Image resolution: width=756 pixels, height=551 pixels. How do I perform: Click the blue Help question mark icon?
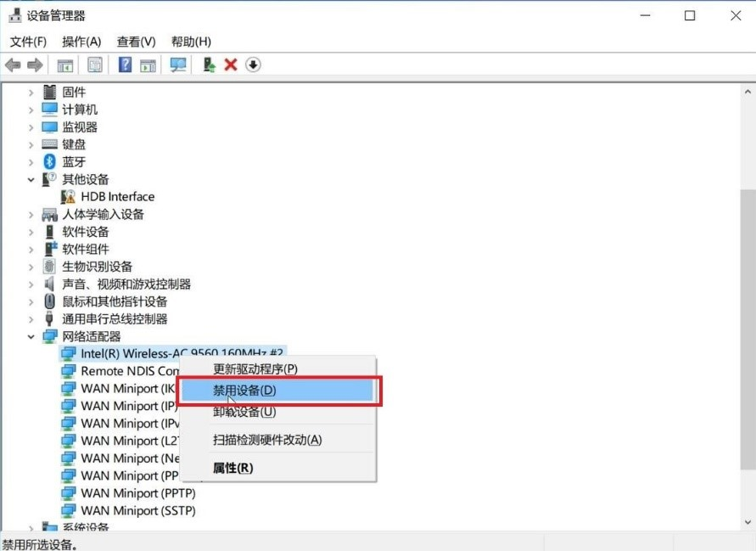point(125,65)
